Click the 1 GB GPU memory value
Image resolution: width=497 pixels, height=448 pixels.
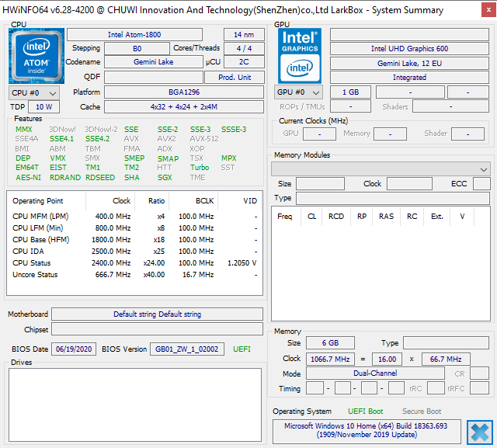pos(350,92)
